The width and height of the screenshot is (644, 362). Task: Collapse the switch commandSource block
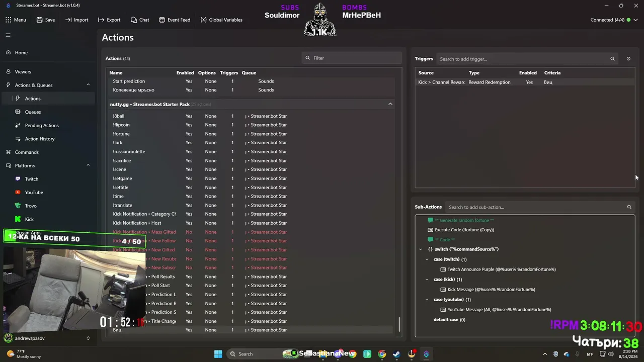421,249
